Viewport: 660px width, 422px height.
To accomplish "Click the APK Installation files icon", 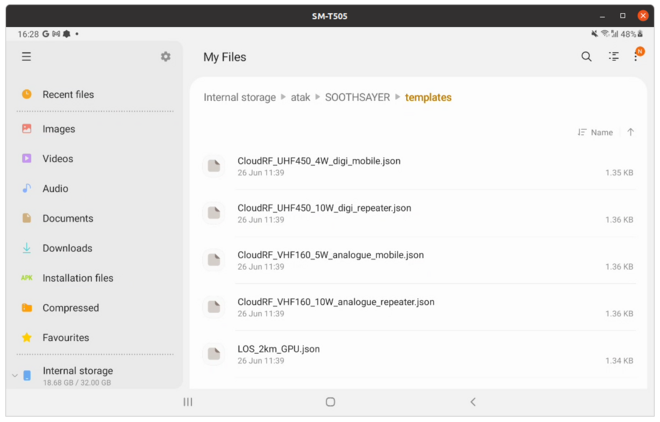I will pos(27,278).
